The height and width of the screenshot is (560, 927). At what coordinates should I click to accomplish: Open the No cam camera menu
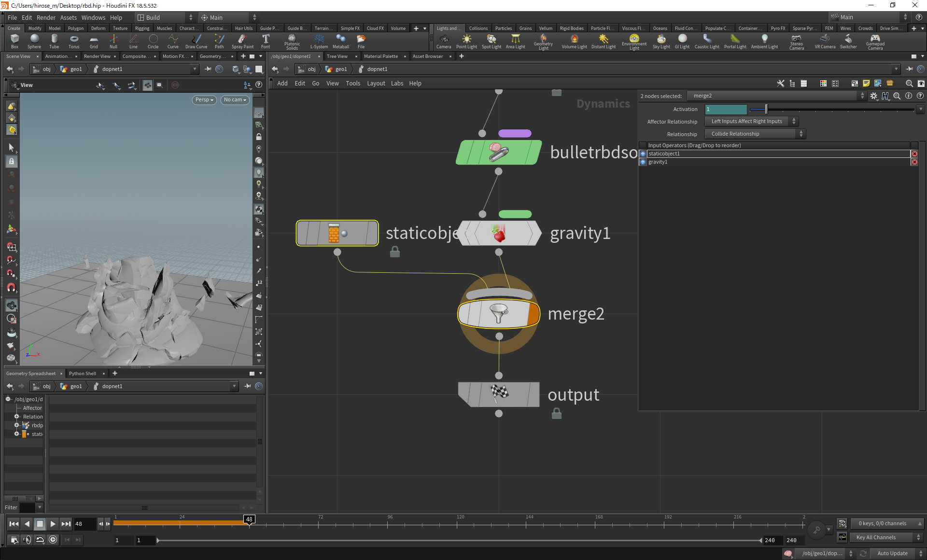pos(235,100)
